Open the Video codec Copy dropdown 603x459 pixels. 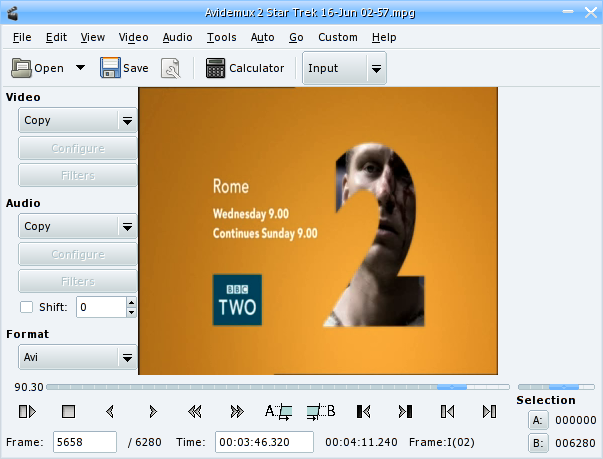click(78, 120)
